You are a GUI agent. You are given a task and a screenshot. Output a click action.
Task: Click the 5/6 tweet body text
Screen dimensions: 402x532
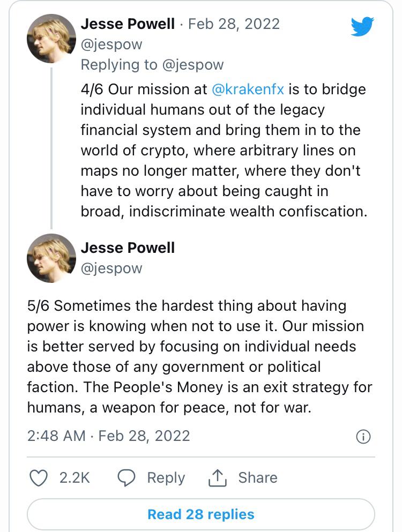tap(198, 356)
